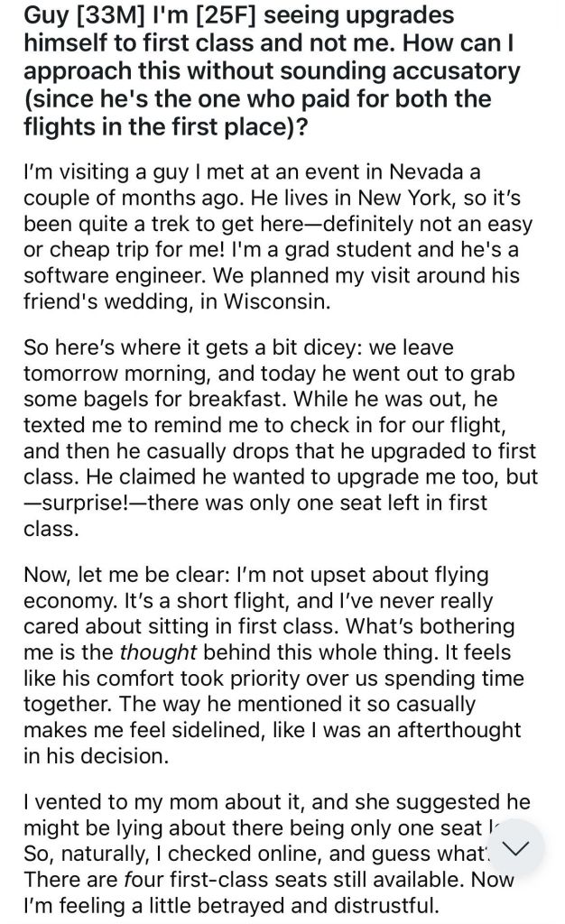
Task: Click the paragraph beginning "I vented to my mom"
Action: tap(275, 853)
